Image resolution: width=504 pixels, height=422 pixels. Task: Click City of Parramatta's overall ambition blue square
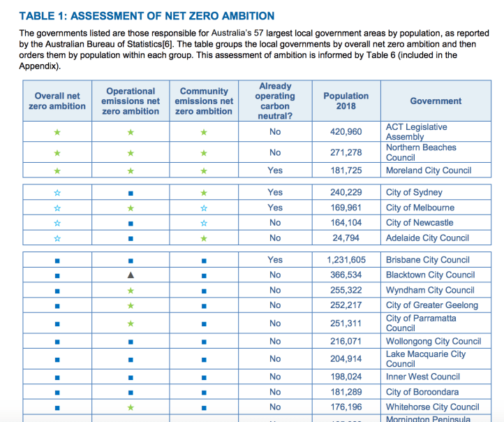pyautogui.click(x=58, y=323)
